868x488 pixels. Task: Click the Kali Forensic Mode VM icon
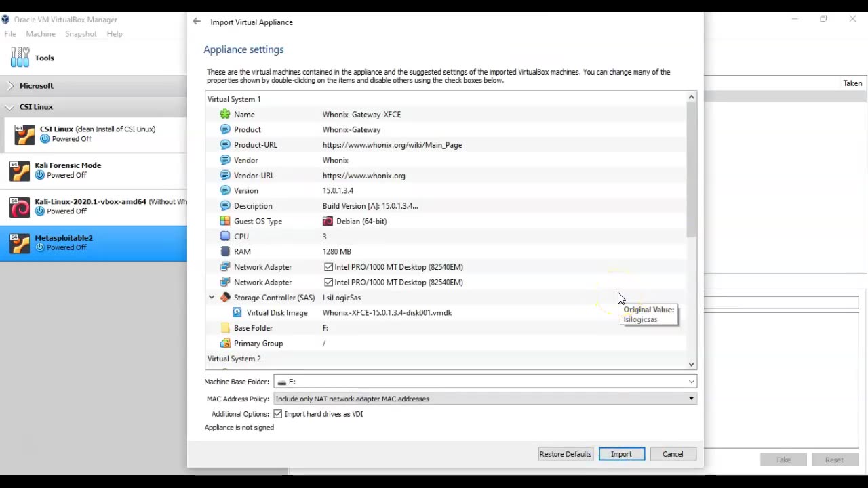point(20,170)
